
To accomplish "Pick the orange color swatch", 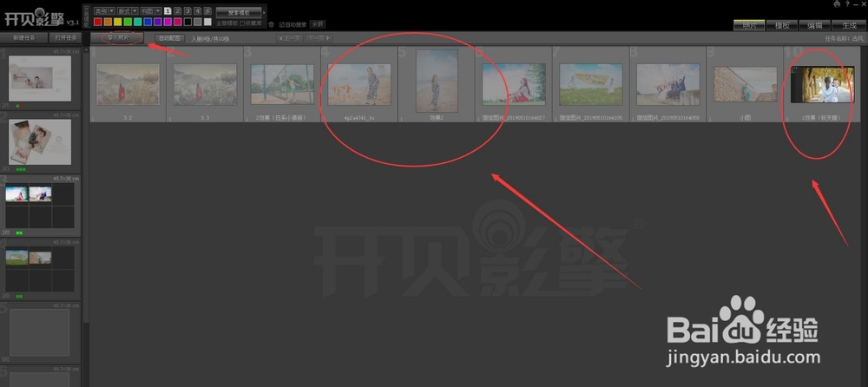I will coord(108,23).
